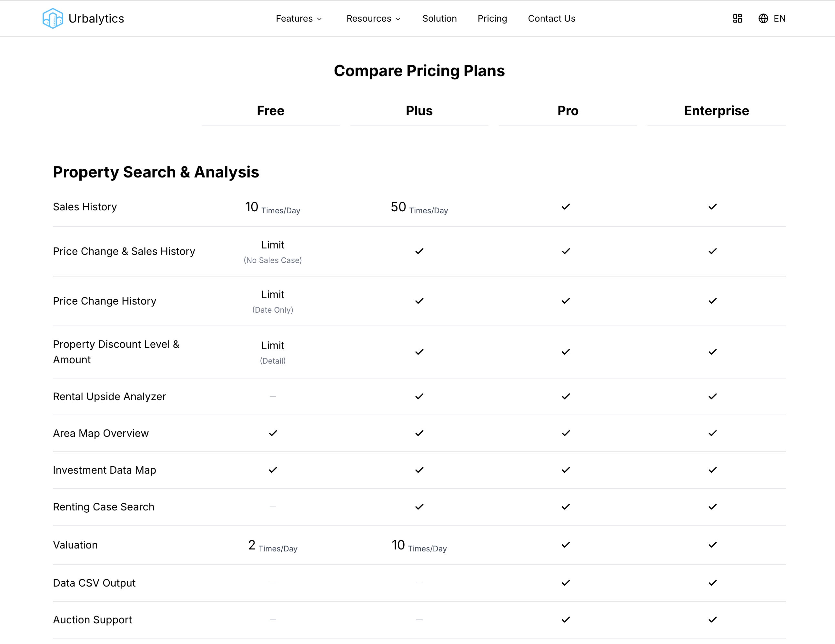Click Enterprise checkmark for Valuation row
Image resolution: width=835 pixels, height=644 pixels.
[712, 545]
